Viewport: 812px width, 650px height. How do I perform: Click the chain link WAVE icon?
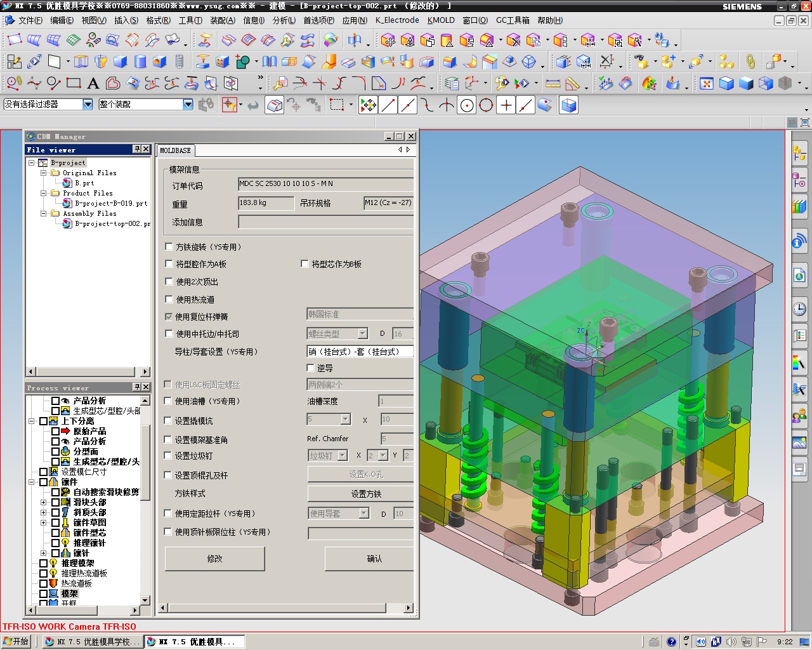(x=750, y=62)
